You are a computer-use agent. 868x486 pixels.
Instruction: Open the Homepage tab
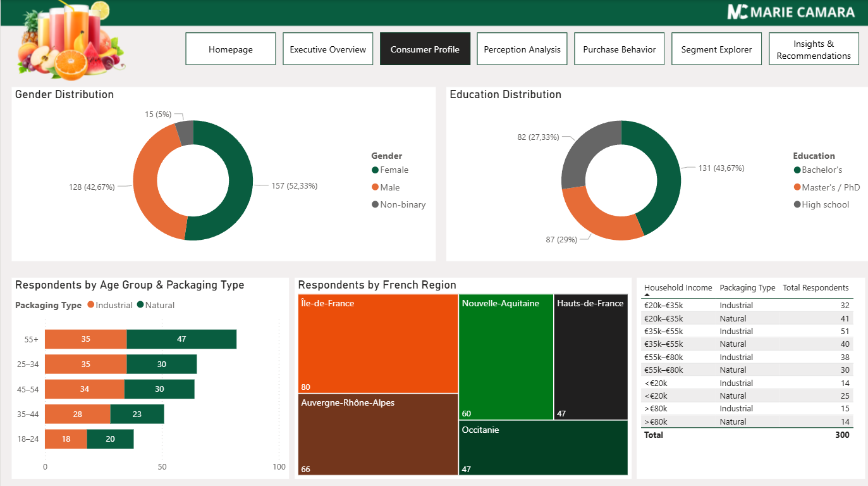231,49
